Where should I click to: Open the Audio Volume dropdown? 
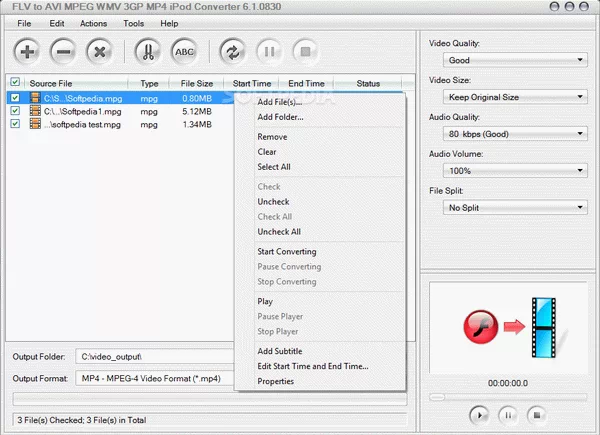point(515,171)
